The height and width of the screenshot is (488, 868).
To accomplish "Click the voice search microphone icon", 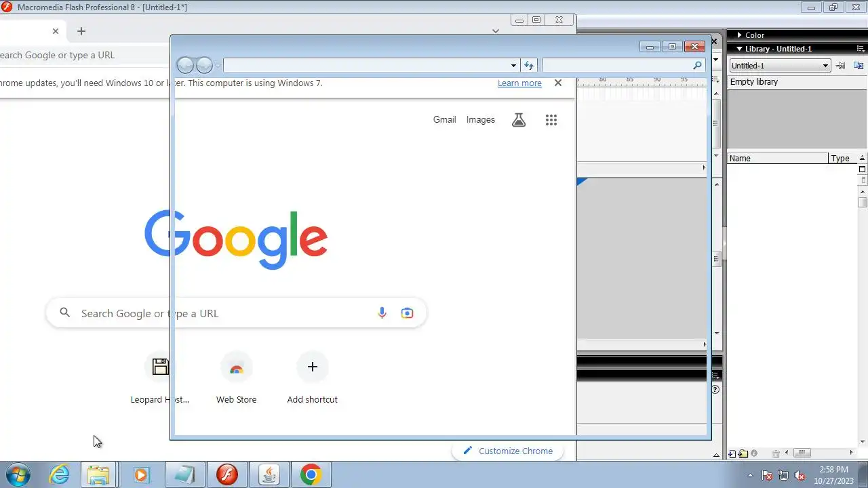I will click(382, 313).
